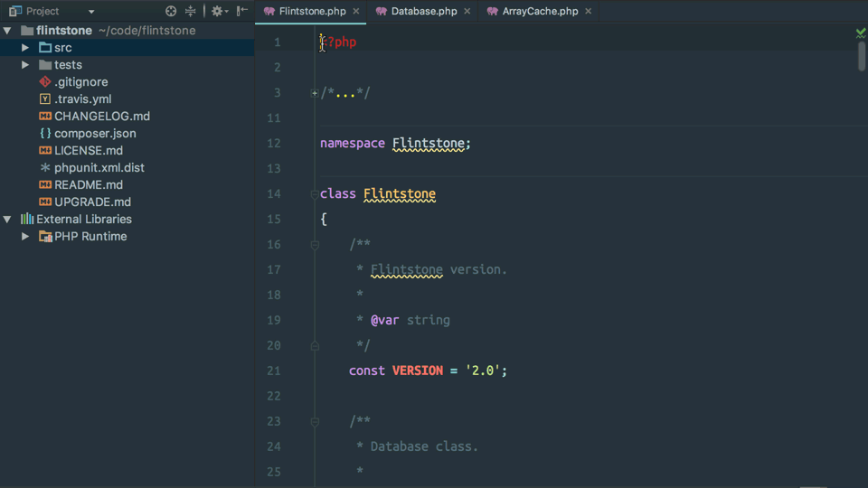Click the braces icon beside composer.json
868x488 pixels.
click(45, 134)
